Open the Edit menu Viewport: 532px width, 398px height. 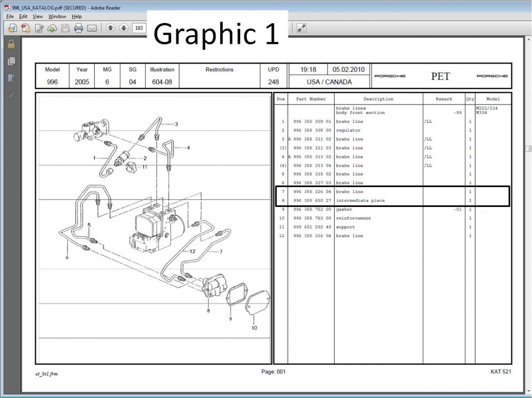tap(23, 16)
